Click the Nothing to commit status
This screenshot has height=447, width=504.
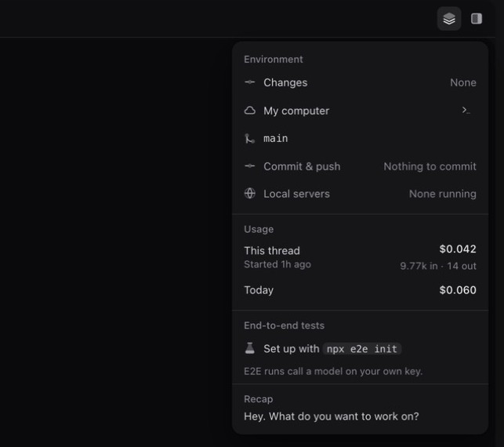point(430,166)
